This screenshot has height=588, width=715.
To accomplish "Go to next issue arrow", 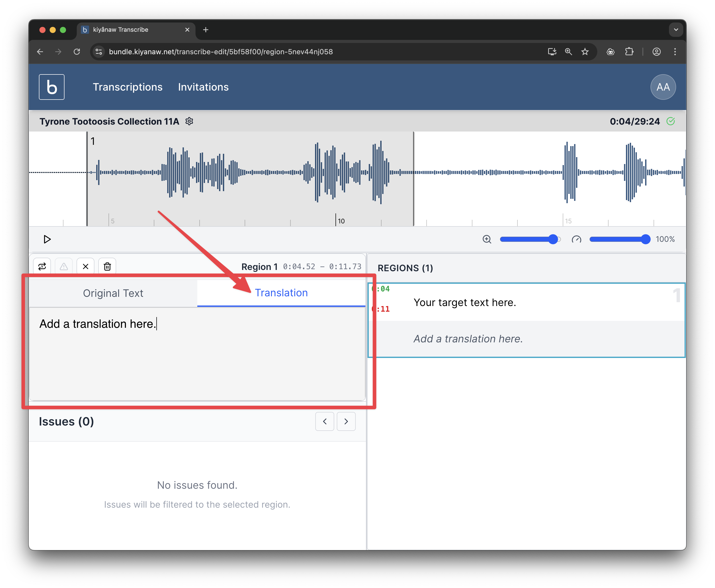I will point(346,421).
